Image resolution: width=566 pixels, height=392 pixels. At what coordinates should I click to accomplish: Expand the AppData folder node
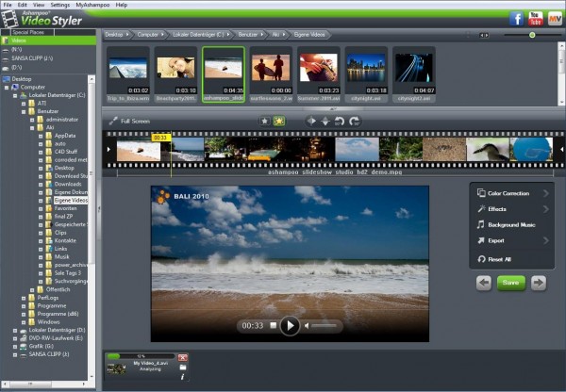pyautogui.click(x=41, y=136)
